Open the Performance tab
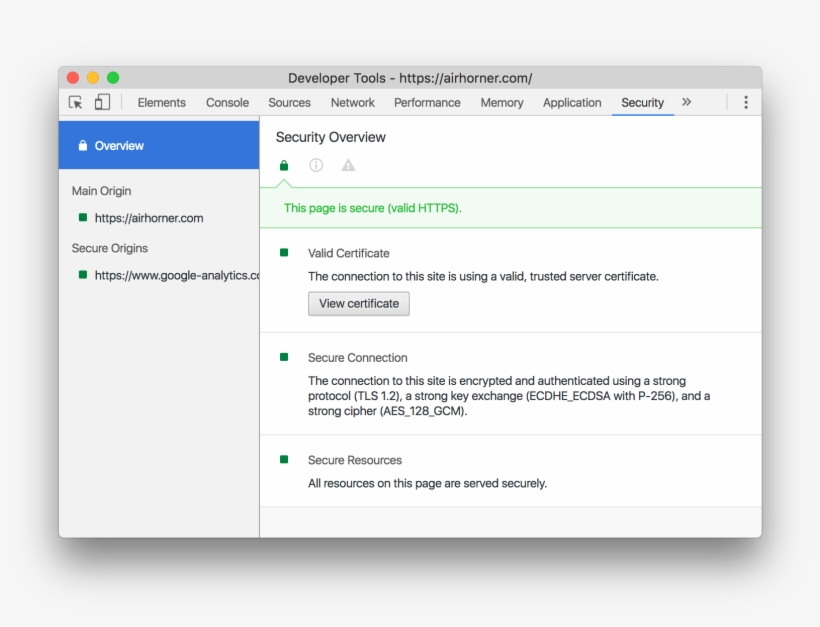Viewport: 820px width, 627px height. pyautogui.click(x=427, y=103)
